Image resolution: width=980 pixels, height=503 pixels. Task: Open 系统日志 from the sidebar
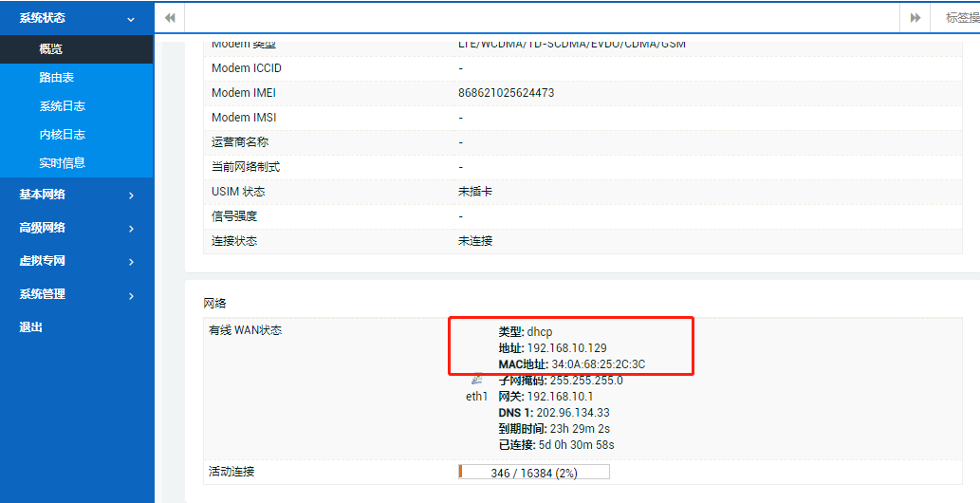pyautogui.click(x=62, y=106)
